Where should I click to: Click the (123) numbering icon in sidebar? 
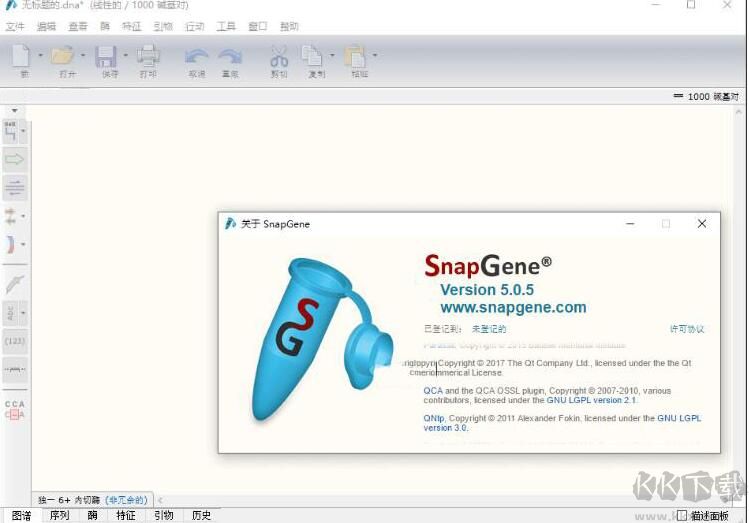coord(14,341)
